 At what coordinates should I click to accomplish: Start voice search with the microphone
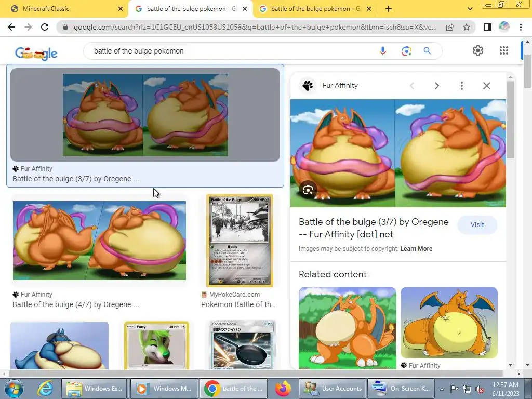[383, 51]
